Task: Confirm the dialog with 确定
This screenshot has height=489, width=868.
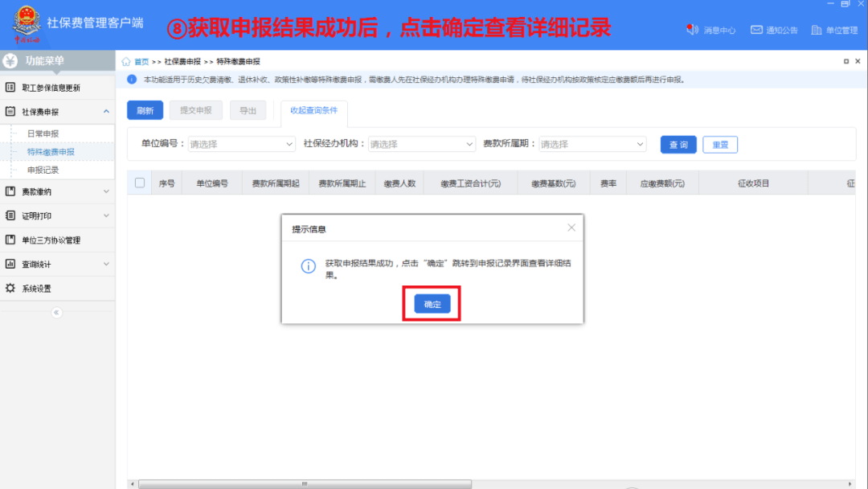Action: point(432,303)
